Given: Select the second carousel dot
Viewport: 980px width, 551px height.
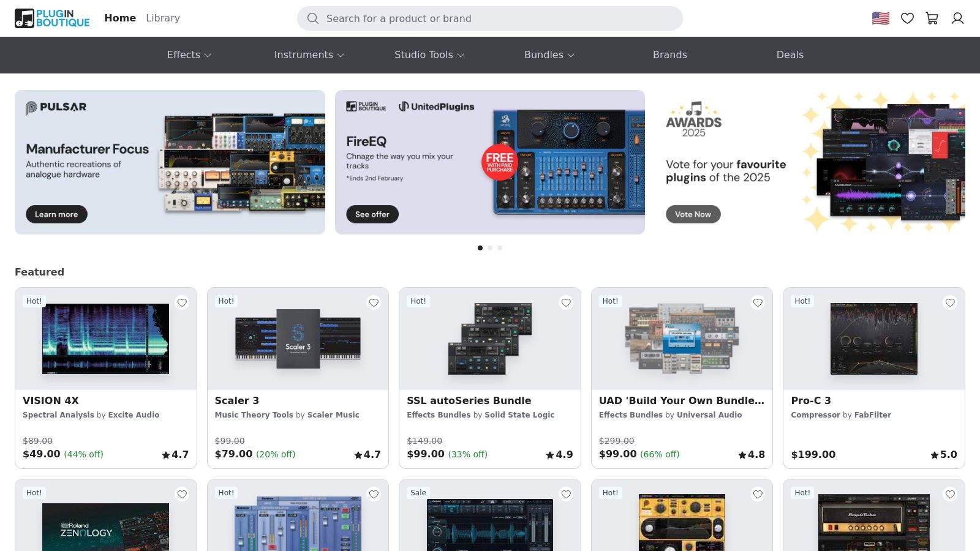Looking at the screenshot, I should point(490,248).
